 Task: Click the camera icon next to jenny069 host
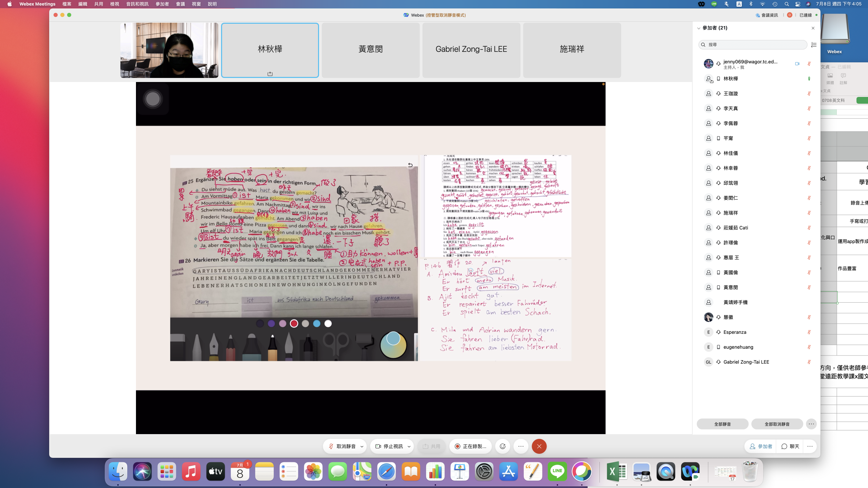[x=797, y=64]
